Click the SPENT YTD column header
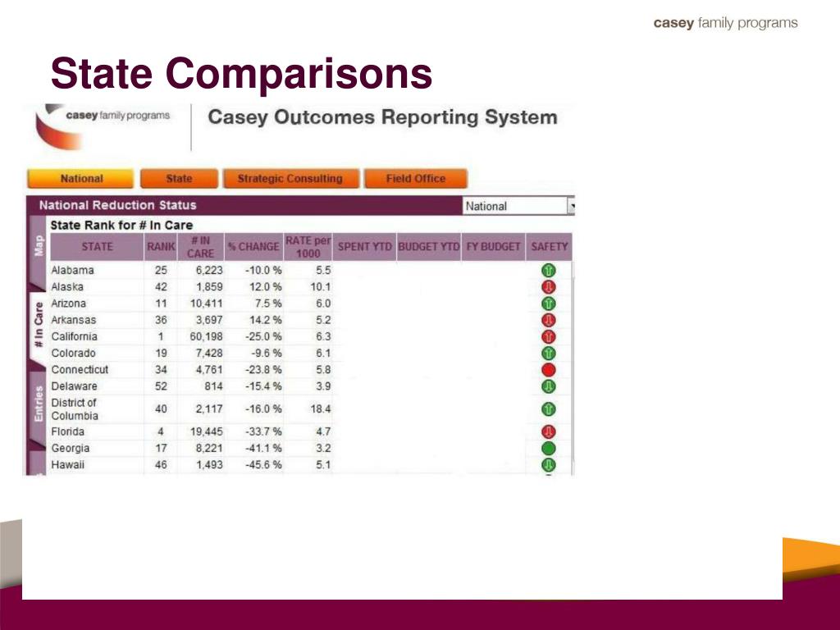840x630 pixels. [365, 246]
